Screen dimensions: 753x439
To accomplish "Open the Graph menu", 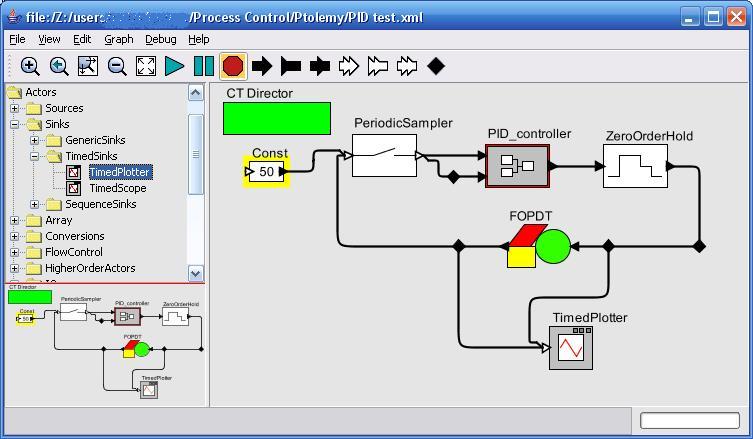I will [118, 39].
